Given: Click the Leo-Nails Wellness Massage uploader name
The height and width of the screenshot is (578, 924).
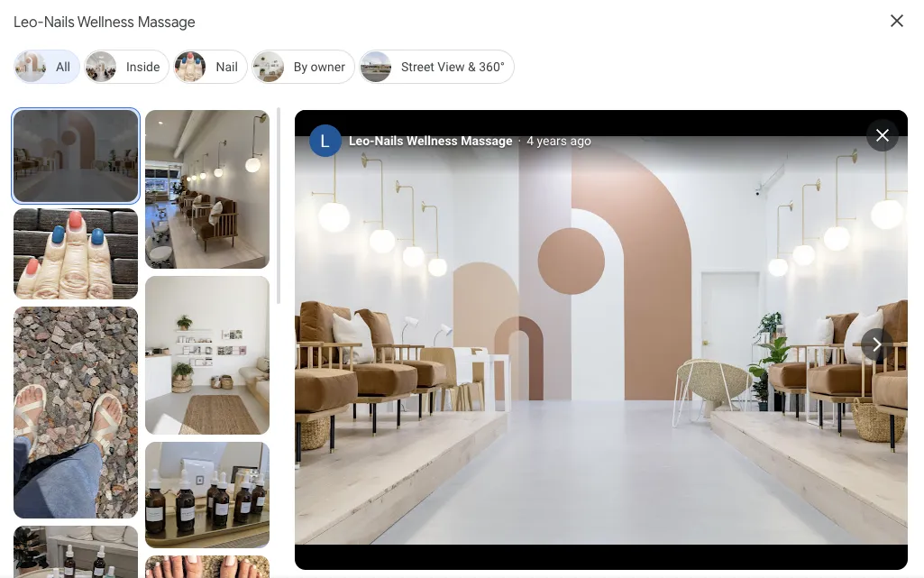Looking at the screenshot, I should (430, 142).
